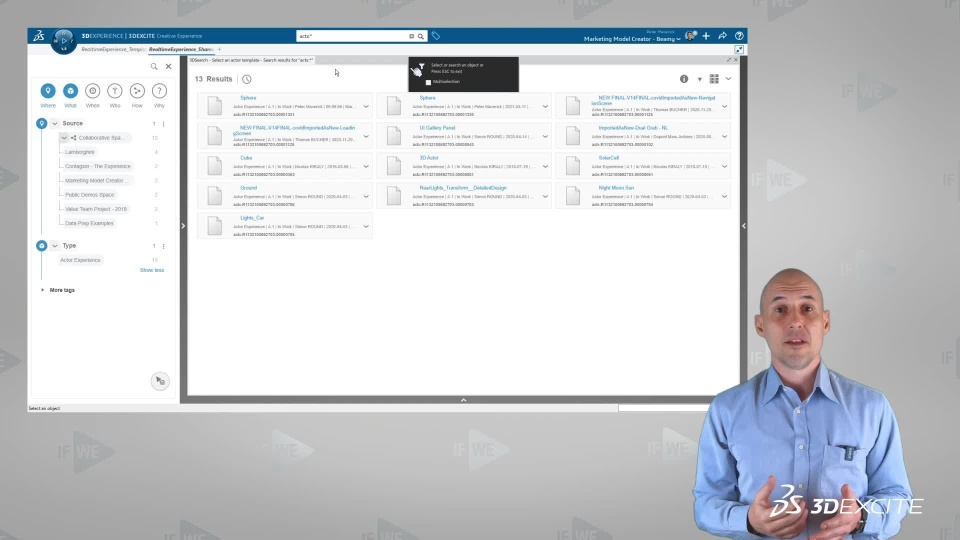Viewport: 960px width, 540px height.
Task: Open the search history clock icon
Action: click(247, 79)
